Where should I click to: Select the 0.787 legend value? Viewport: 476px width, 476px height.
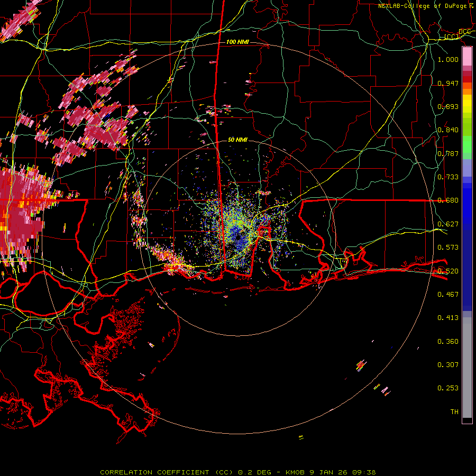448,153
